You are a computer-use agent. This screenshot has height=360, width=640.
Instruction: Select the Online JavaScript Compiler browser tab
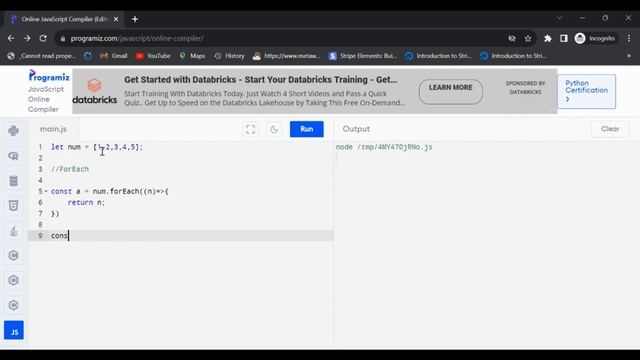(x=64, y=19)
